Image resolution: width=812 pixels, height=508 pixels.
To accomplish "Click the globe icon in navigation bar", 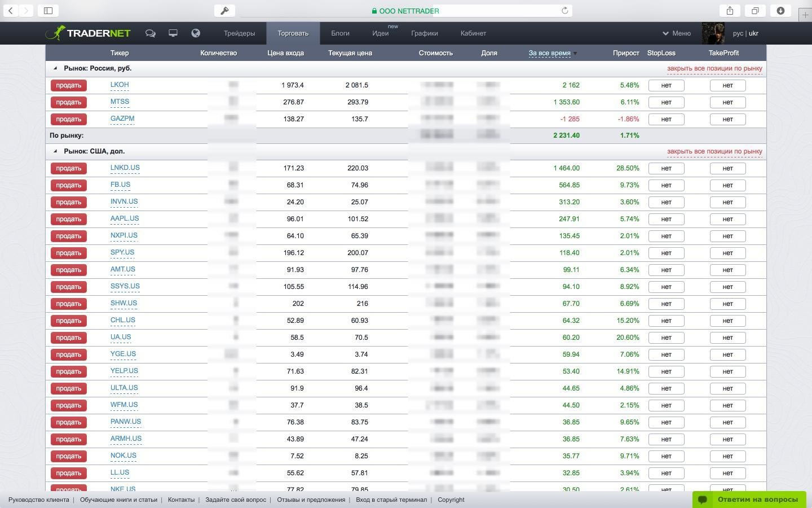I will [x=196, y=33].
